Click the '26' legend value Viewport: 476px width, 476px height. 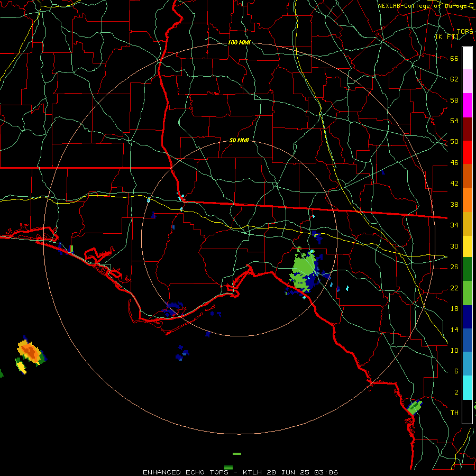coord(454,267)
